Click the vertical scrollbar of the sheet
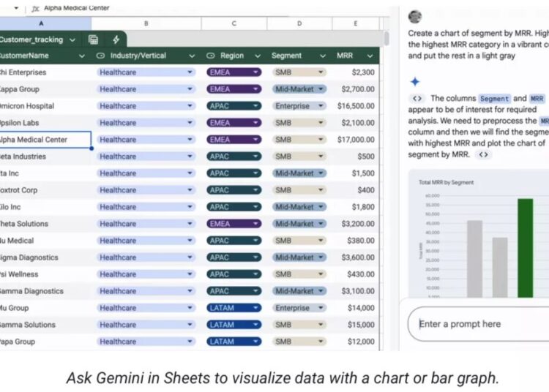Viewport: 549px width, 392px height. click(386, 39)
